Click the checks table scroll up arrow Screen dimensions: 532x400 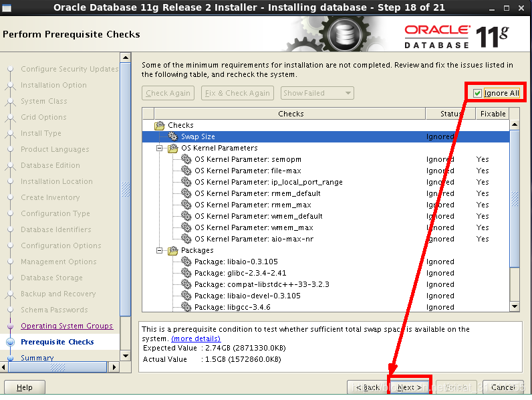click(515, 124)
